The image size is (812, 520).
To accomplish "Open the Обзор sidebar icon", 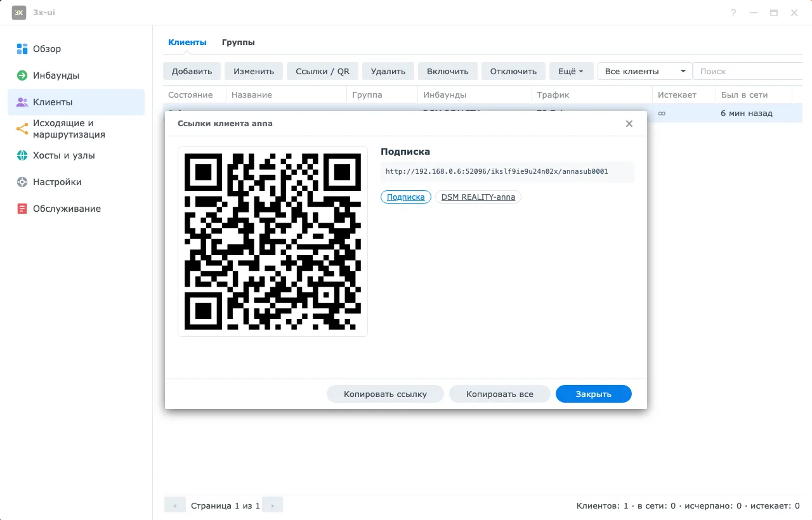I will click(x=22, y=49).
